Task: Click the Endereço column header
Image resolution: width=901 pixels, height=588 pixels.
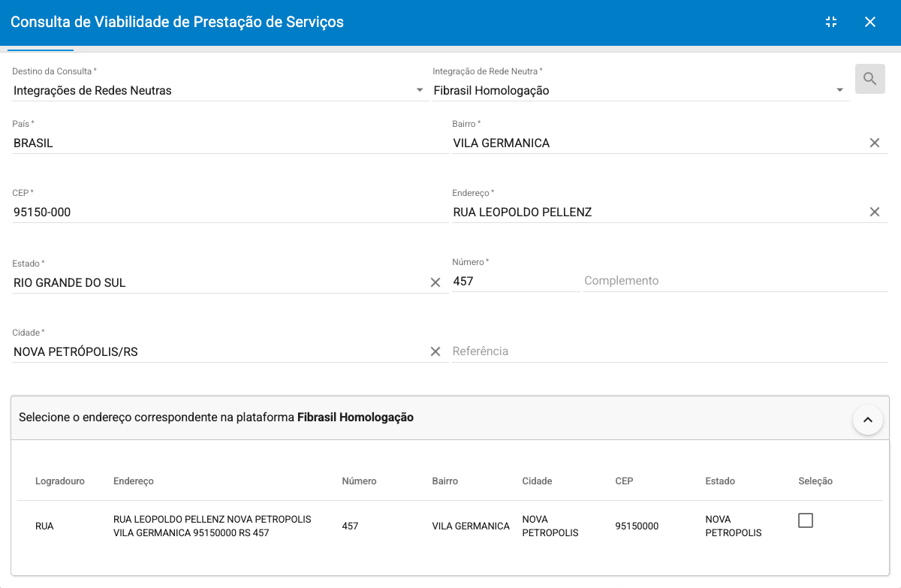Action: 134,481
